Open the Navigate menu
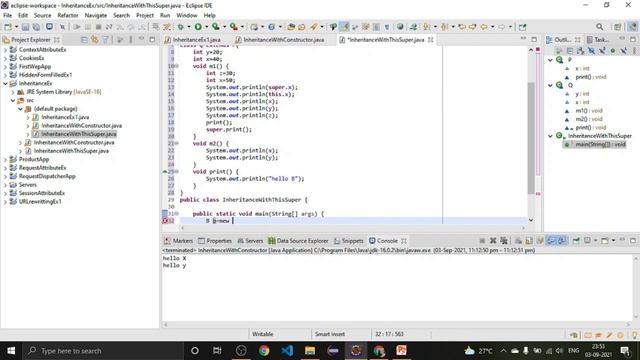The image size is (640, 360). (x=96, y=15)
